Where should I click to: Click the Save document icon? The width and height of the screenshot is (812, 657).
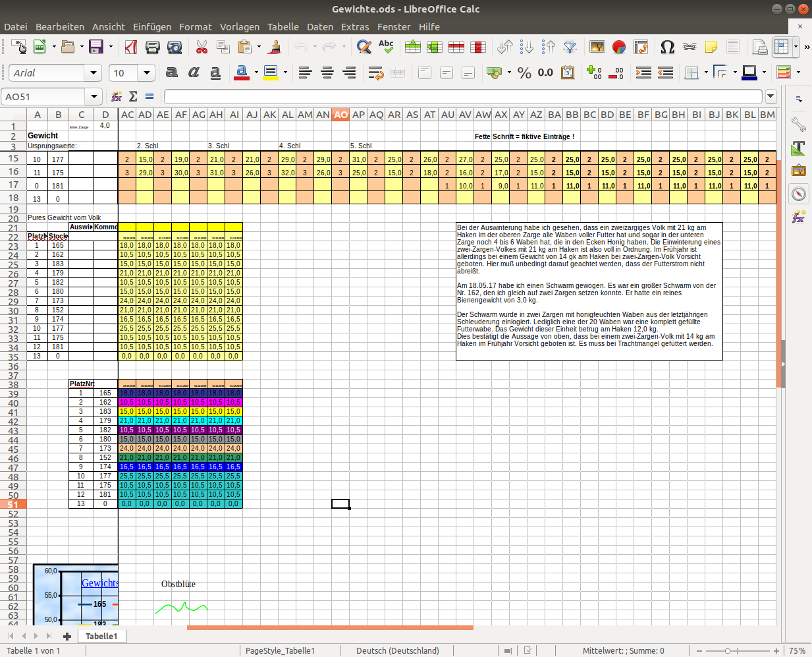click(x=96, y=47)
